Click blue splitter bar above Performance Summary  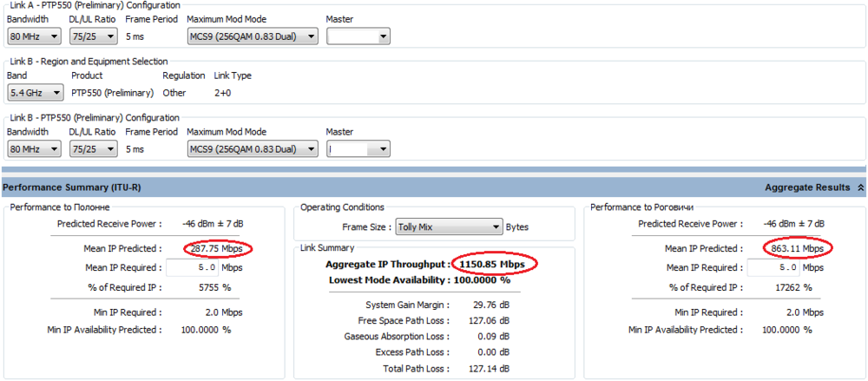click(434, 170)
